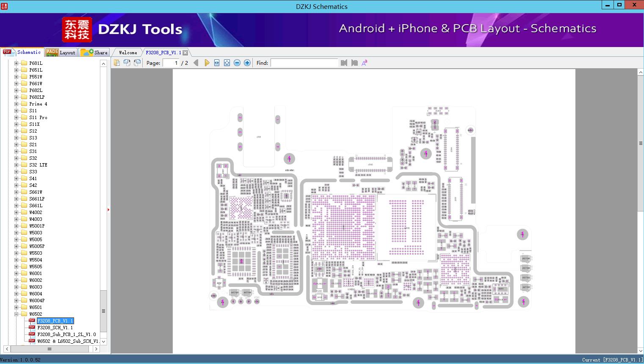Open the Share tab

(x=94, y=53)
